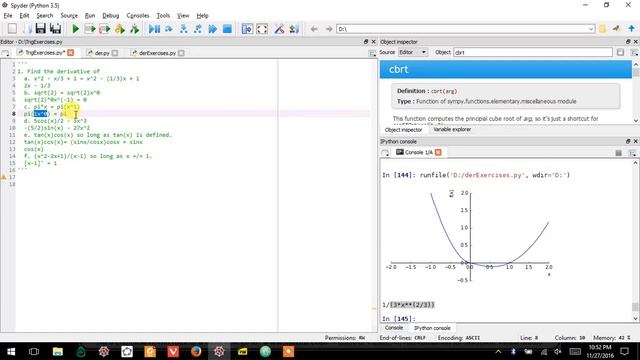Run the file with the green play icon
Image resolution: width=640 pixels, height=360 pixels.
76,29
